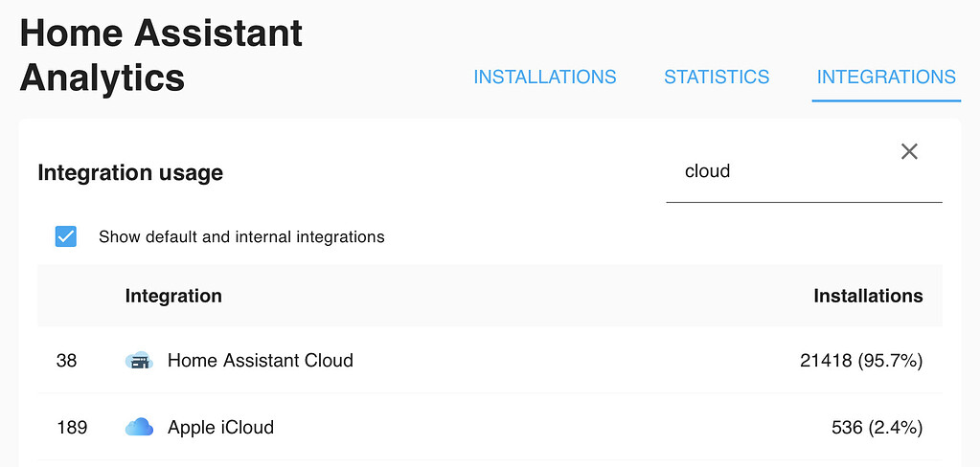Switch to the Installations tab
980x467 pixels.
click(545, 78)
